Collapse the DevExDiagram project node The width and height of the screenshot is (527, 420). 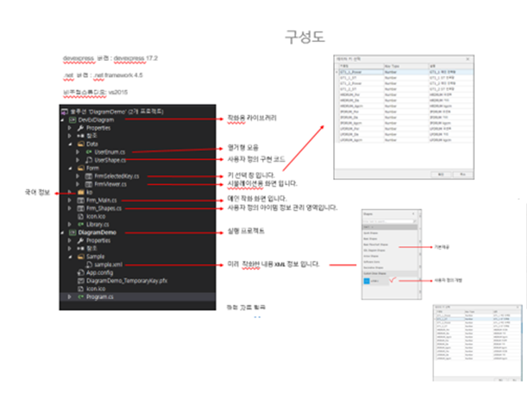click(63, 120)
